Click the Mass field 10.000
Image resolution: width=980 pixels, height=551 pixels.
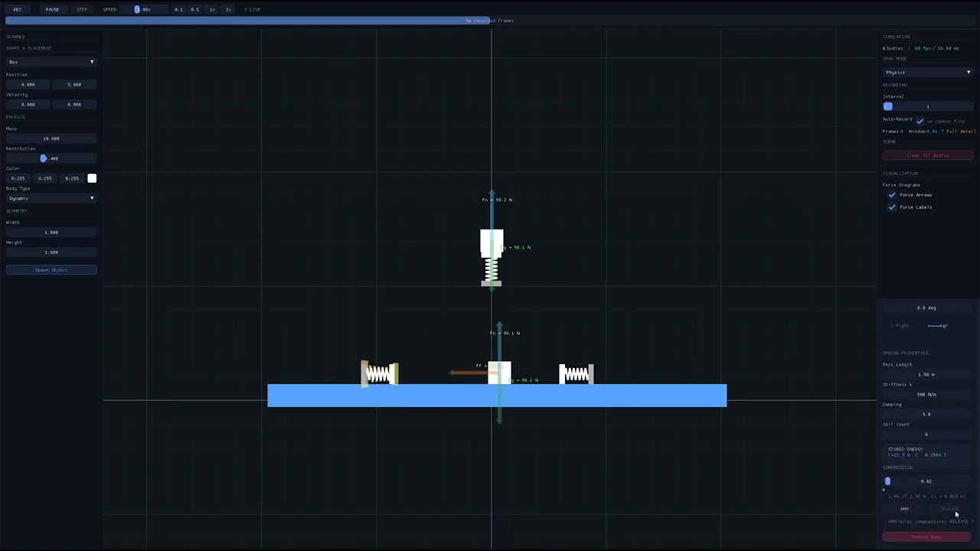[x=51, y=139]
